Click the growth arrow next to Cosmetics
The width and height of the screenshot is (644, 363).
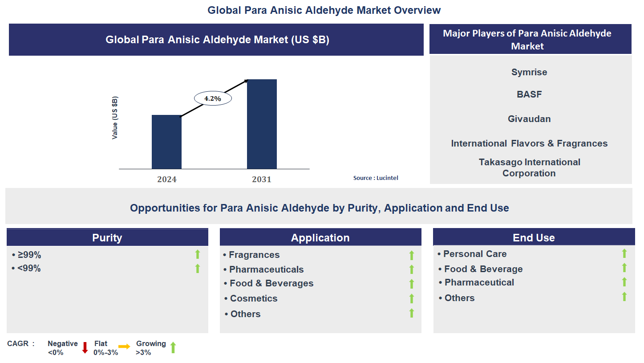pos(411,298)
